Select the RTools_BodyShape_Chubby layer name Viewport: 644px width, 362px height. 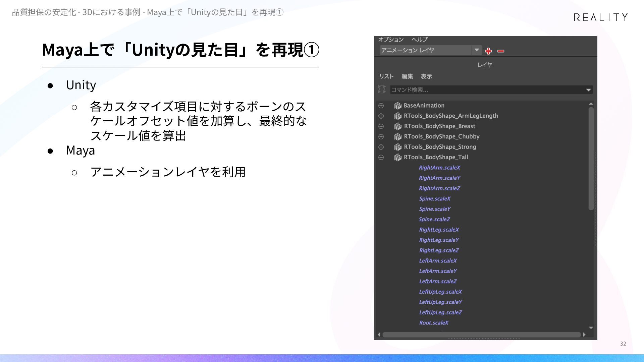(x=441, y=137)
